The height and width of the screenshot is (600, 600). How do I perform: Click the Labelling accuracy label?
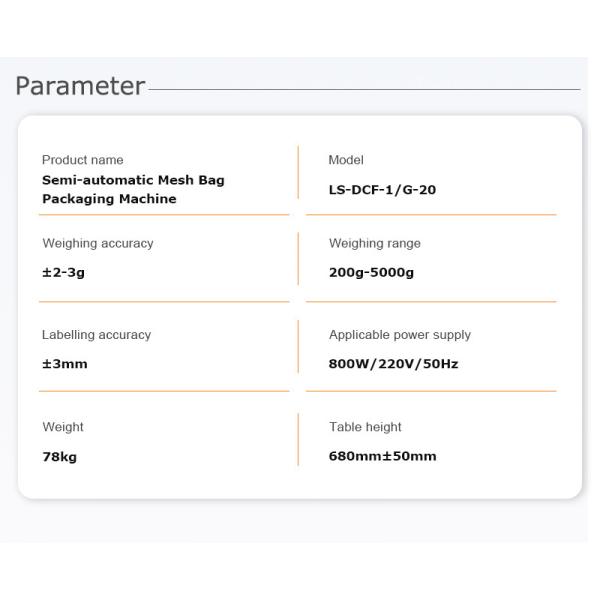tap(96, 335)
